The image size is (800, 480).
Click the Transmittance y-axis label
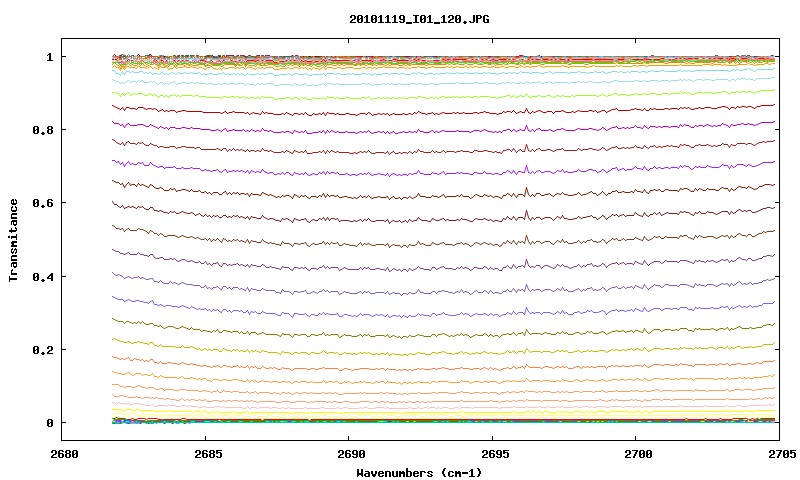coord(13,240)
